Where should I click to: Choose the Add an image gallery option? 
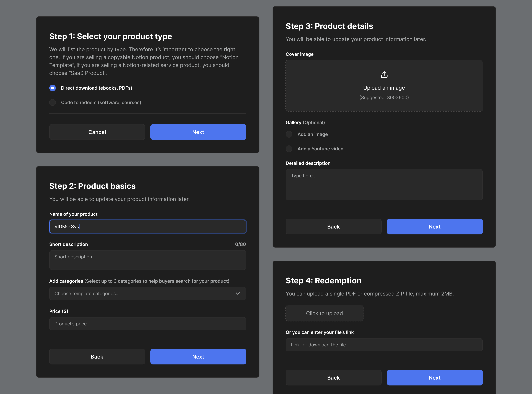click(x=289, y=134)
